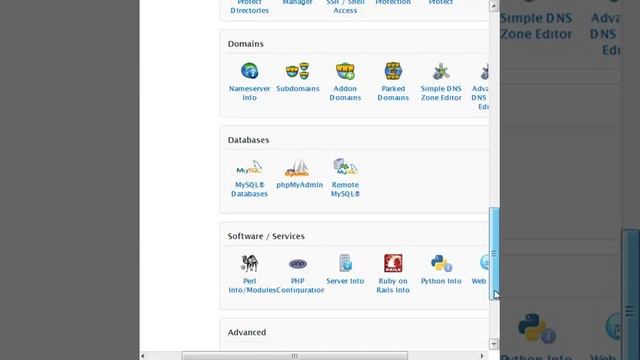
Task: Click the Ruby on Rails Info link
Action: coord(393,285)
